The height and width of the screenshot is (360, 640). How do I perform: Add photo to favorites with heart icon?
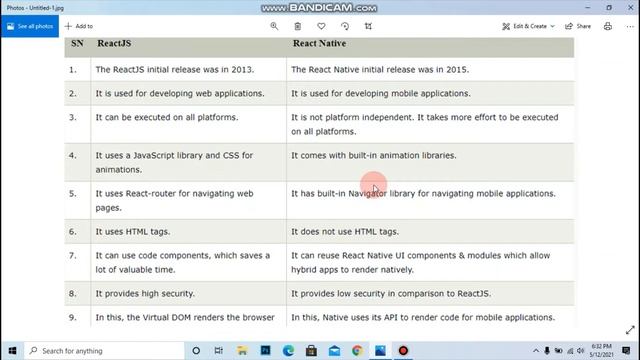[x=321, y=26]
